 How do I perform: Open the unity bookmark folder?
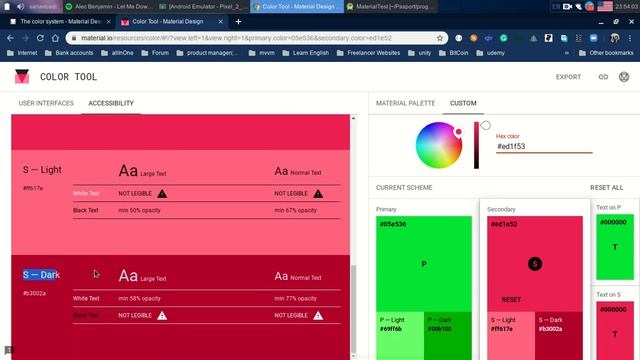click(x=419, y=53)
